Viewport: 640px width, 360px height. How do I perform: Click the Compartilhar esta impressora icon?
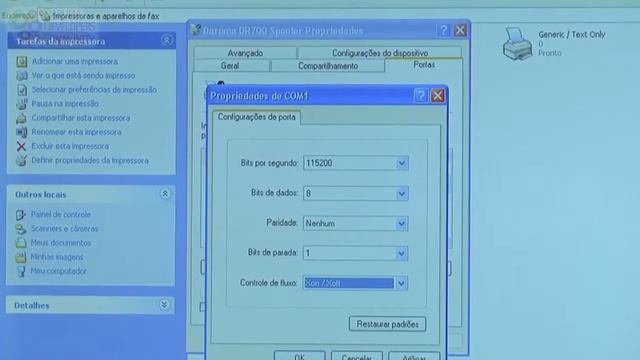(22, 118)
